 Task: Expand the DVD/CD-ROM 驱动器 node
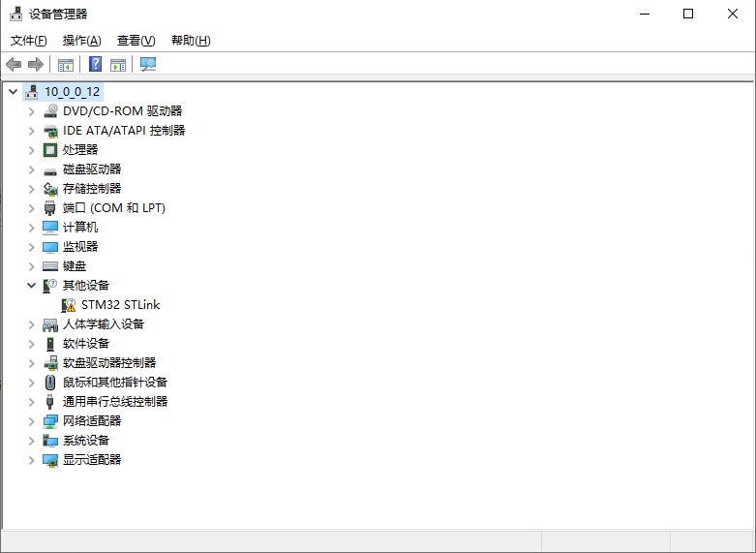[x=31, y=111]
